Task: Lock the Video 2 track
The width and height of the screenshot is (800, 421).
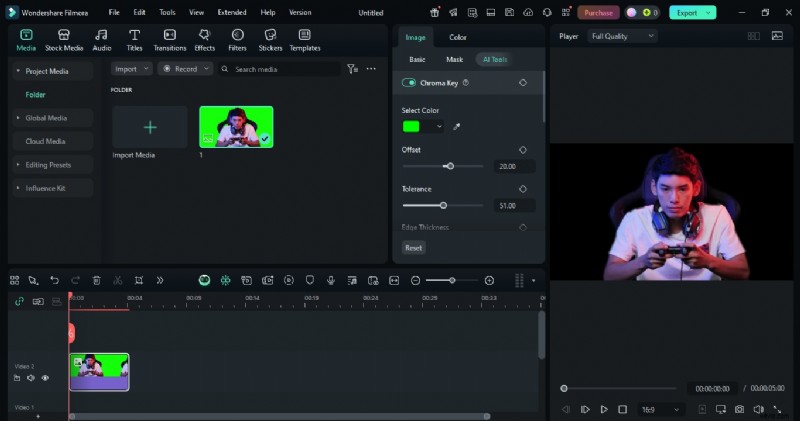Action: (x=17, y=378)
